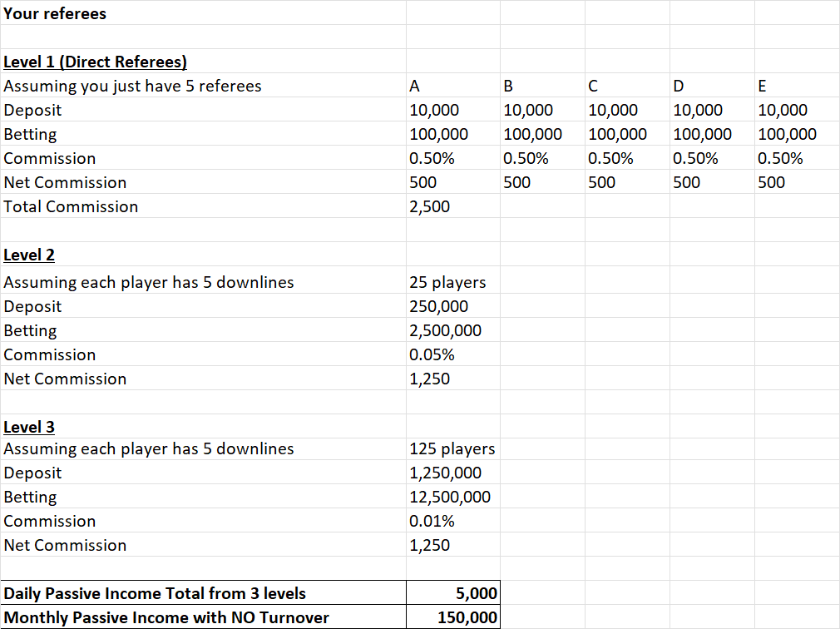Select the Level 2 "Betting" label

[x=31, y=330]
